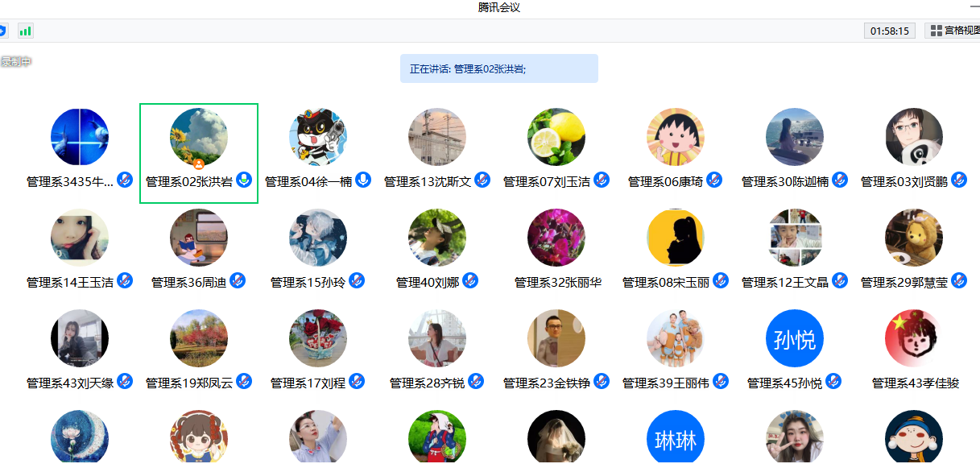The height and width of the screenshot is (468, 980).
Task: Click muted mic icon beside 管理系07刘玉洁
Action: point(602,180)
